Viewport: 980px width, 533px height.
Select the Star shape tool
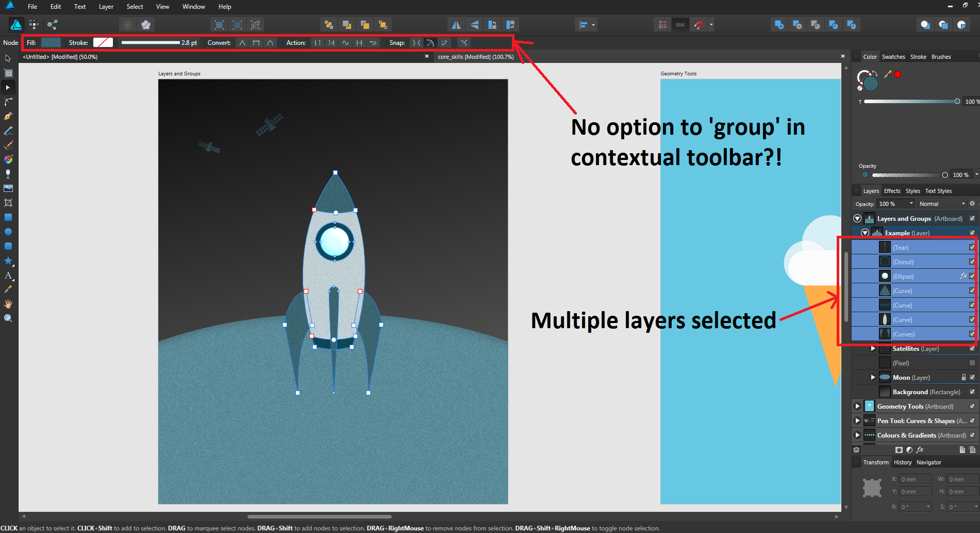(x=8, y=261)
